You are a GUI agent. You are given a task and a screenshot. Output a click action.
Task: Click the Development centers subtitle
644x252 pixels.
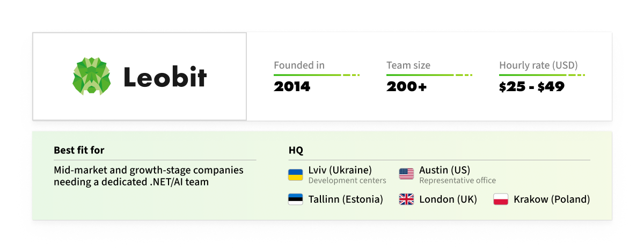point(347,181)
